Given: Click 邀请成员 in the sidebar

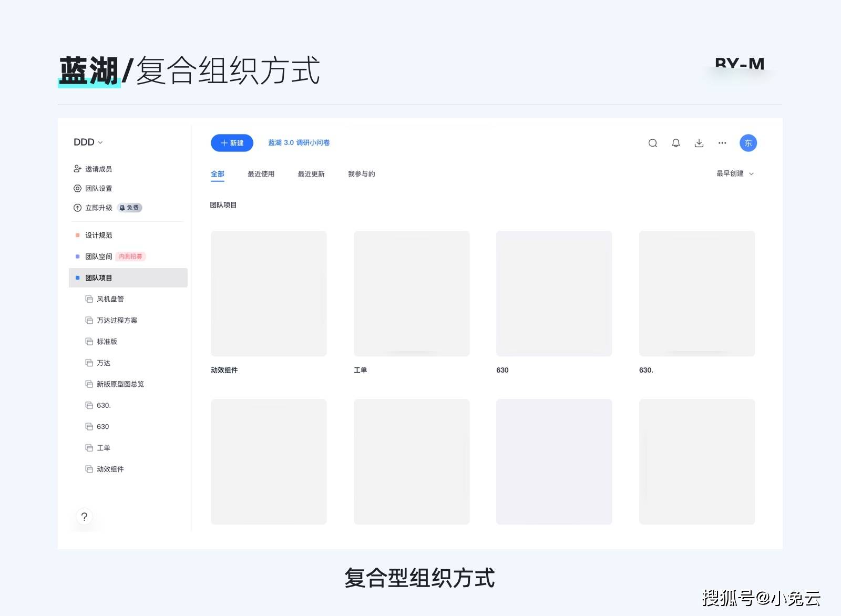Looking at the screenshot, I should (99, 169).
